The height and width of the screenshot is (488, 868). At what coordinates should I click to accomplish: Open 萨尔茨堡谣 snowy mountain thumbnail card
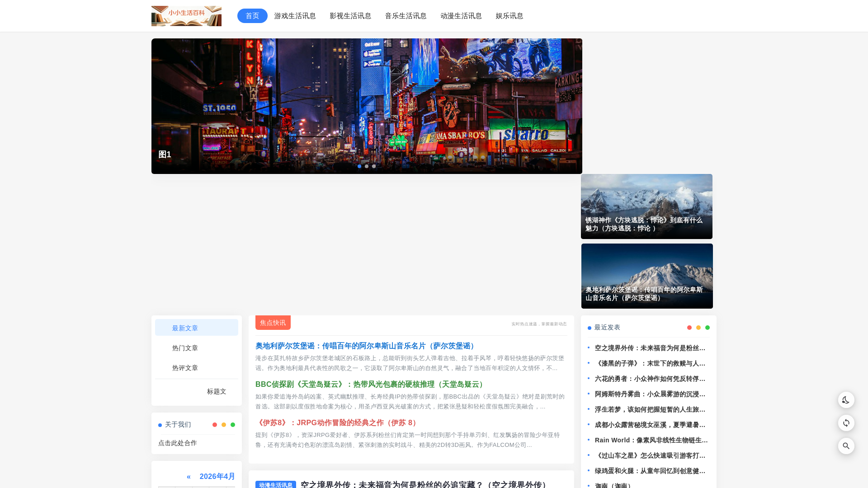pos(647,276)
